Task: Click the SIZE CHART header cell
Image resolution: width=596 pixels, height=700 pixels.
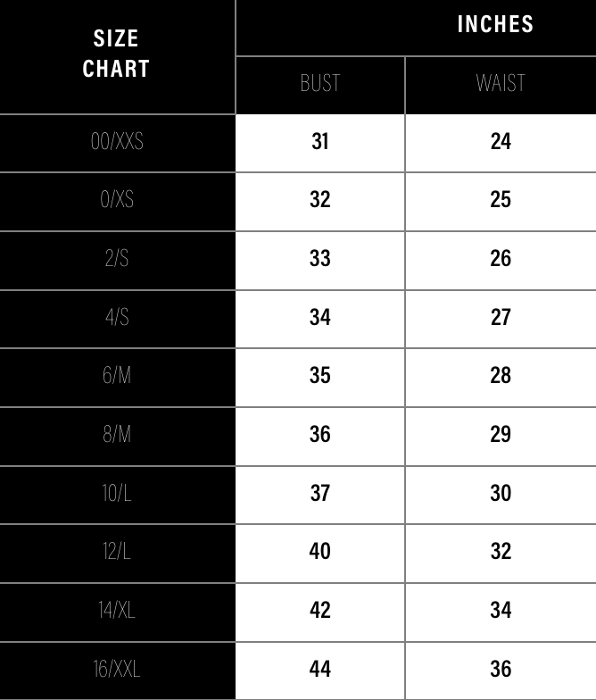Action: point(116,54)
